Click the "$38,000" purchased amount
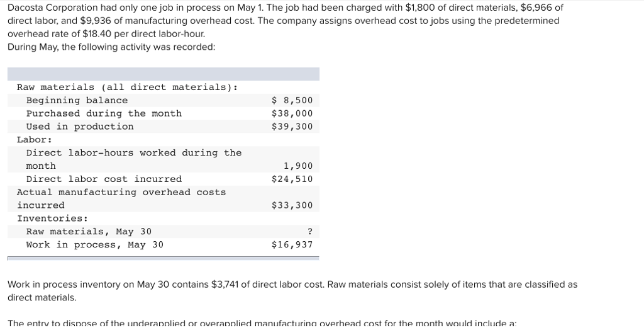 coord(292,114)
